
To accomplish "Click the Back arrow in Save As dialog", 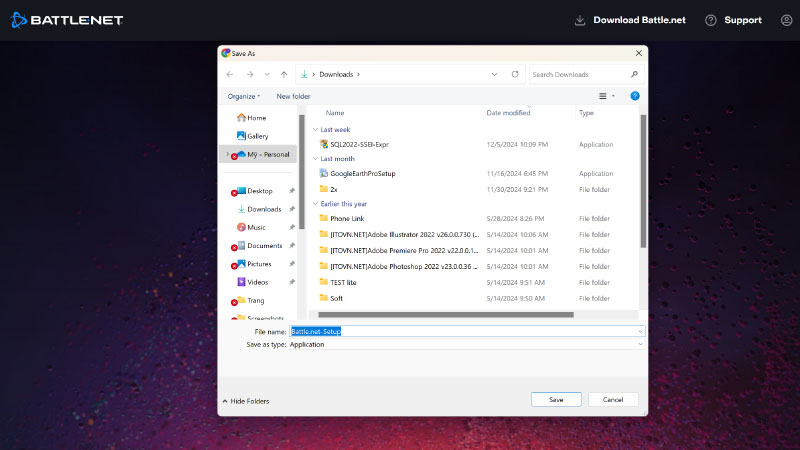I will point(230,74).
